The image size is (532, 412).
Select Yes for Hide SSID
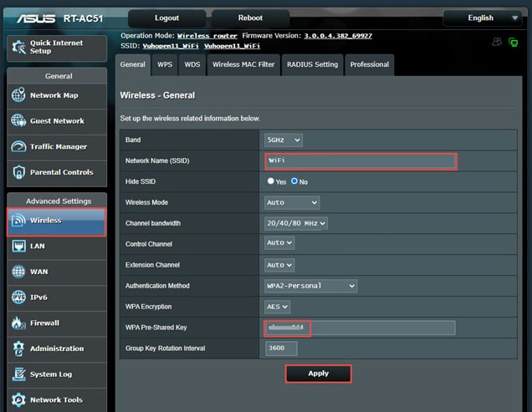pos(270,181)
